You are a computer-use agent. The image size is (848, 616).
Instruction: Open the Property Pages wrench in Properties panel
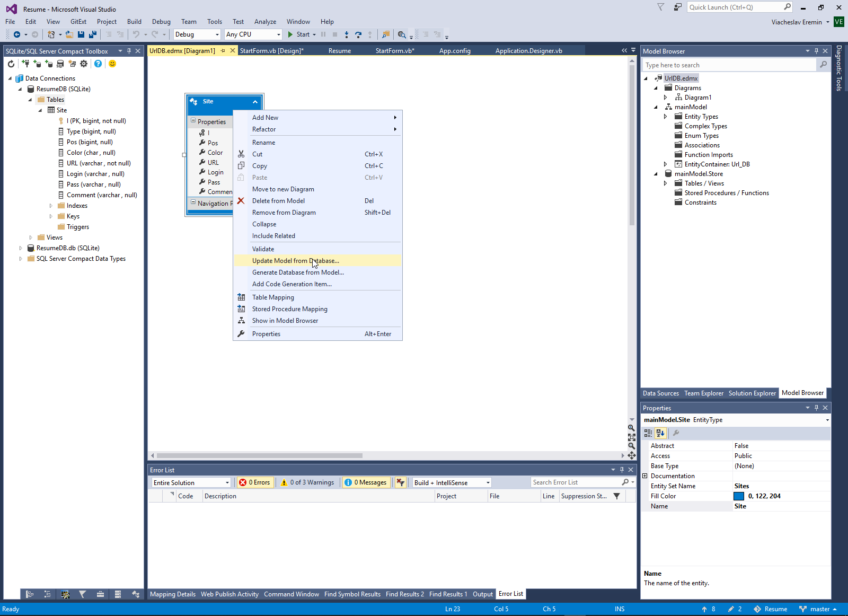click(x=676, y=433)
